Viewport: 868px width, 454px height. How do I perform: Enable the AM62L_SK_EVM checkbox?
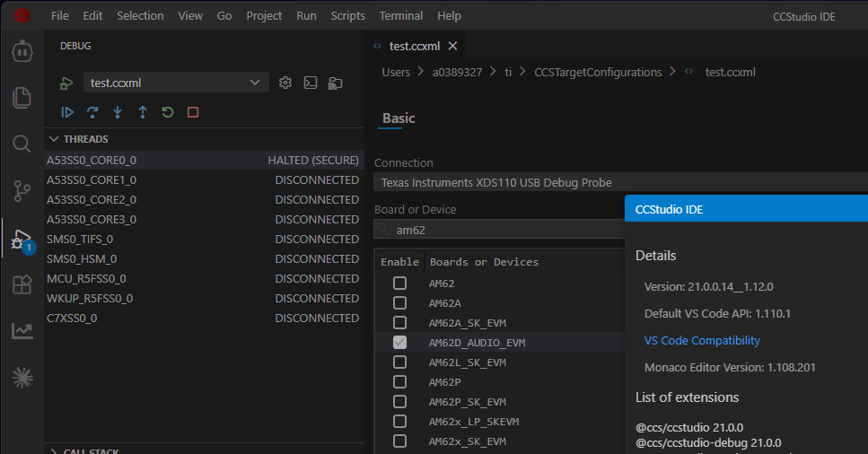(399, 362)
